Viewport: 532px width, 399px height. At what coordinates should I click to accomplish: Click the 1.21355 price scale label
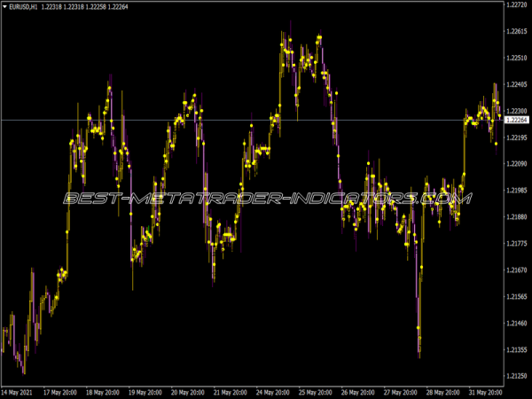click(x=515, y=348)
